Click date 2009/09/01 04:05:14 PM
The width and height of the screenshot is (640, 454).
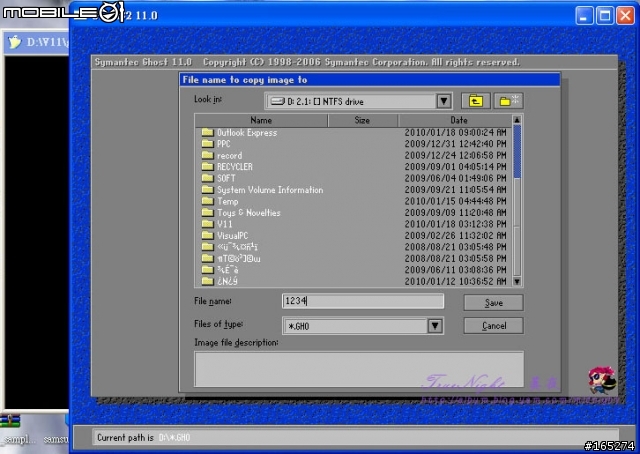(x=455, y=167)
